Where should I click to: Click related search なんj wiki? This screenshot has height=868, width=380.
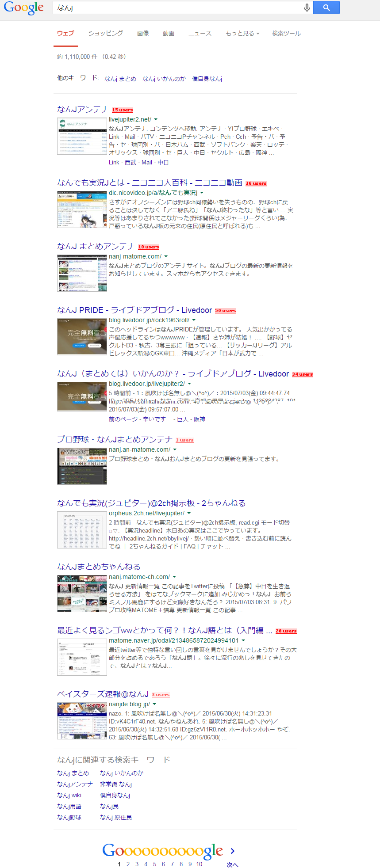69,795
